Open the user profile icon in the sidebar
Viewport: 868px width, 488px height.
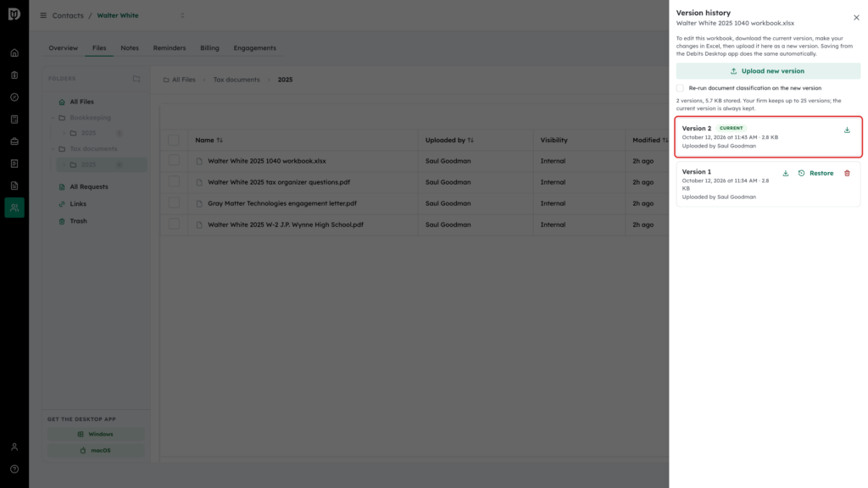(14, 447)
